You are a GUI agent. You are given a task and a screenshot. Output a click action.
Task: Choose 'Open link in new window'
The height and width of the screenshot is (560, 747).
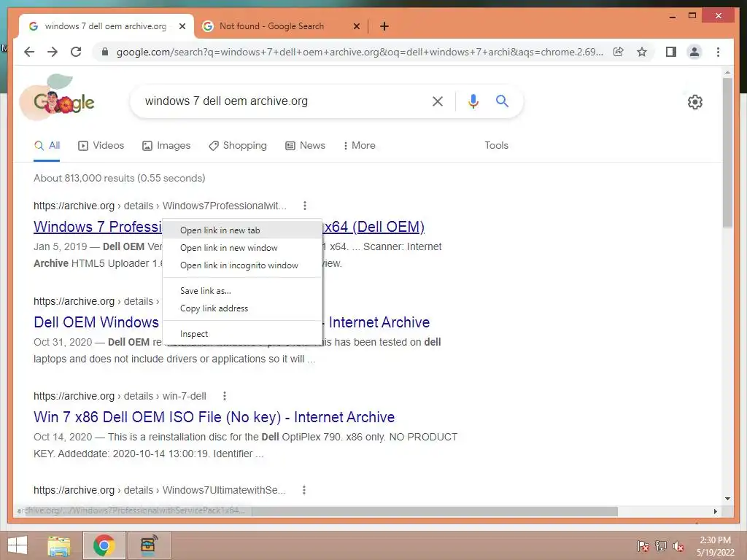[242, 248]
